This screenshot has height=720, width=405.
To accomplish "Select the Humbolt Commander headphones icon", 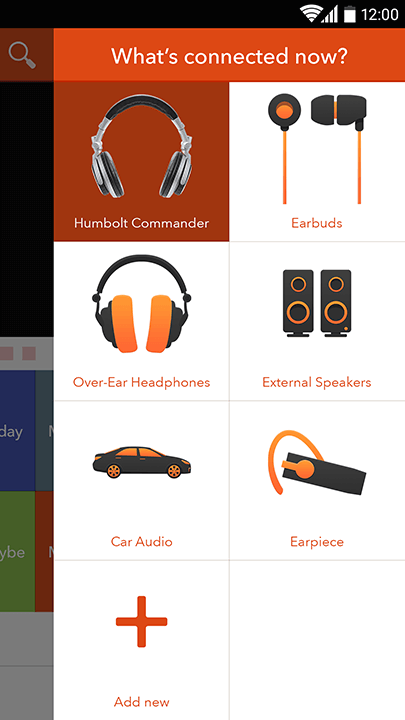I will (x=141, y=146).
